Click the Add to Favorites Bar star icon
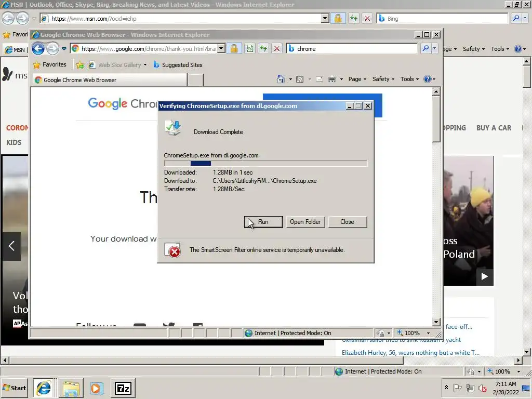 pos(80,65)
